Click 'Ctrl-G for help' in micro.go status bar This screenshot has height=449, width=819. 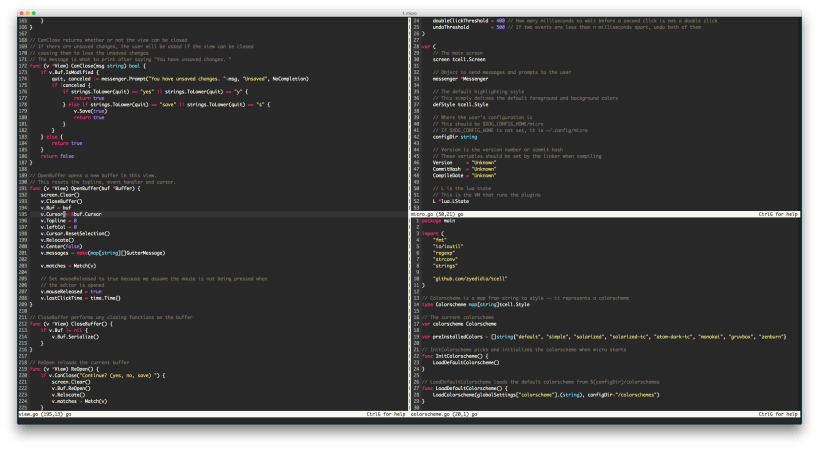[778, 214]
